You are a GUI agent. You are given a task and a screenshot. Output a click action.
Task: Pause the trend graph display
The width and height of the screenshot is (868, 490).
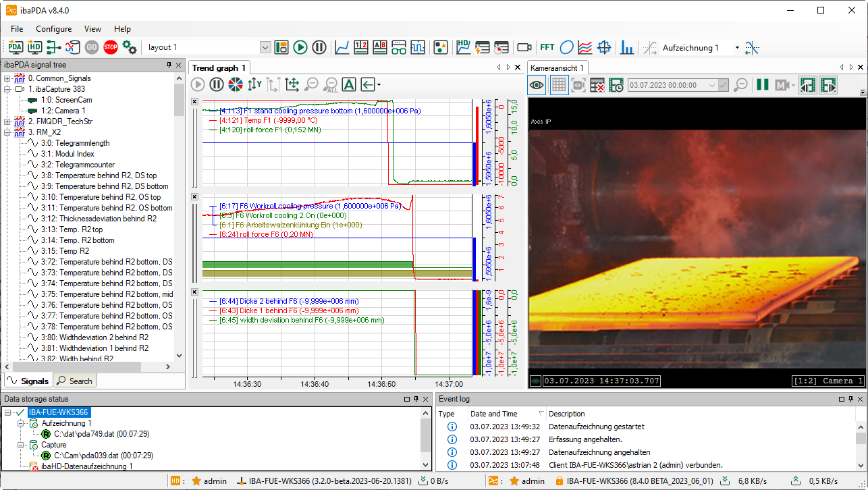point(216,84)
